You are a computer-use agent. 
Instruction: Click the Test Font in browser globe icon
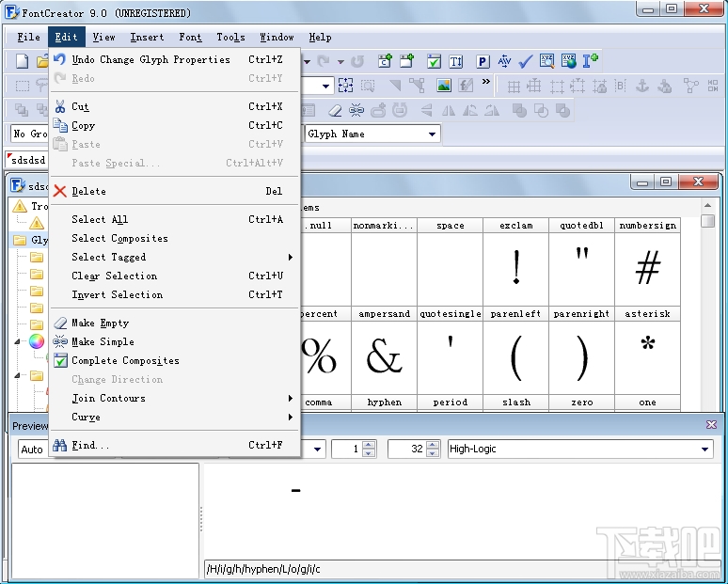tap(569, 61)
